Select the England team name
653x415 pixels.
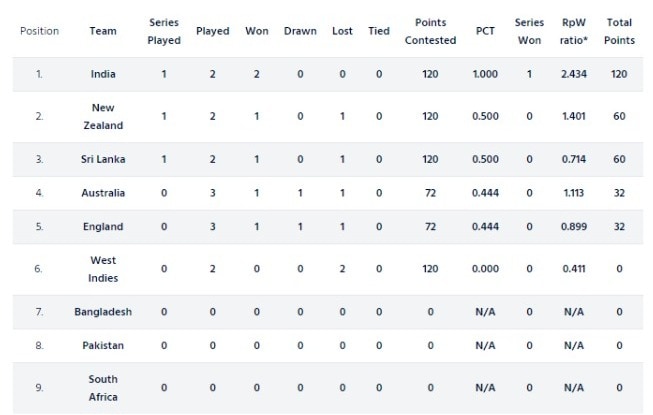tap(103, 226)
